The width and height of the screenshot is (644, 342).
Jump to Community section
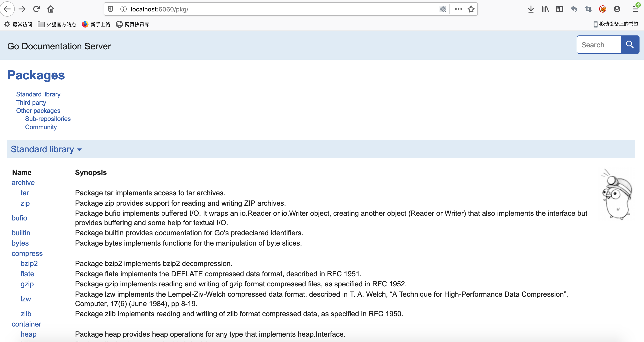(x=41, y=127)
